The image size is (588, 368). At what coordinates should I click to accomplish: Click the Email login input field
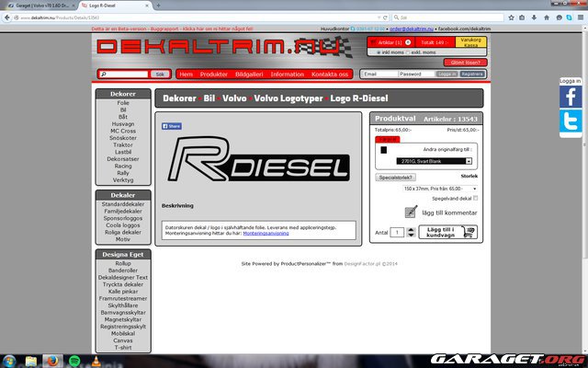[x=379, y=74]
